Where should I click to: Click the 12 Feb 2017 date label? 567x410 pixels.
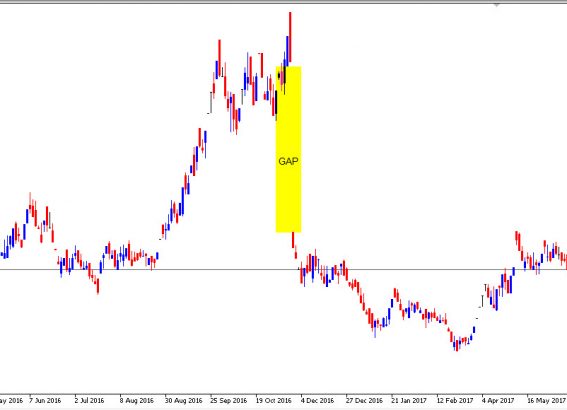[455, 401]
